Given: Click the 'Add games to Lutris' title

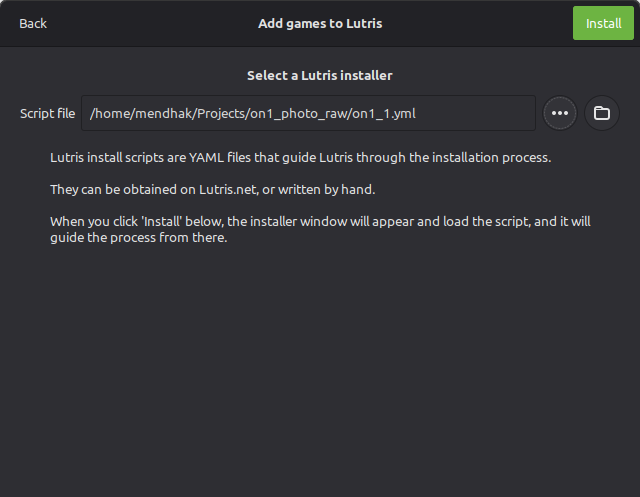Looking at the screenshot, I should pos(320,24).
